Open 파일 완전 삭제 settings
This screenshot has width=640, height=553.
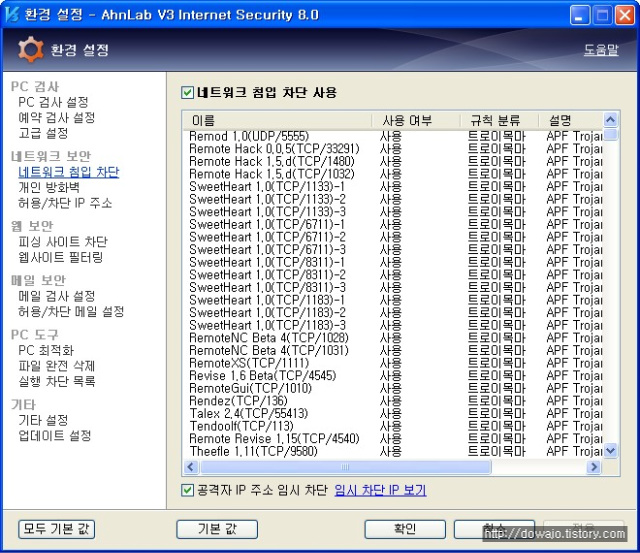pyautogui.click(x=57, y=366)
